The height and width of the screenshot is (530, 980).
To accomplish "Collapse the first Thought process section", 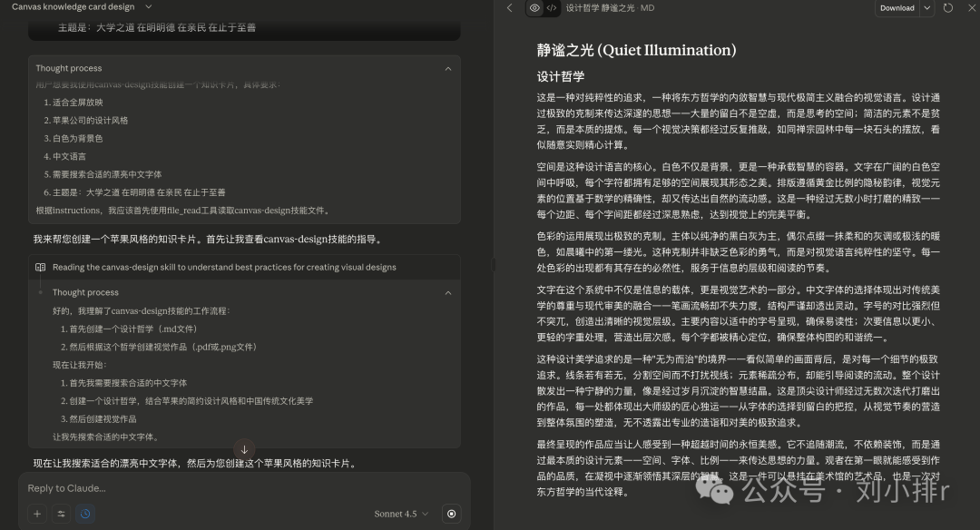I will click(447, 68).
